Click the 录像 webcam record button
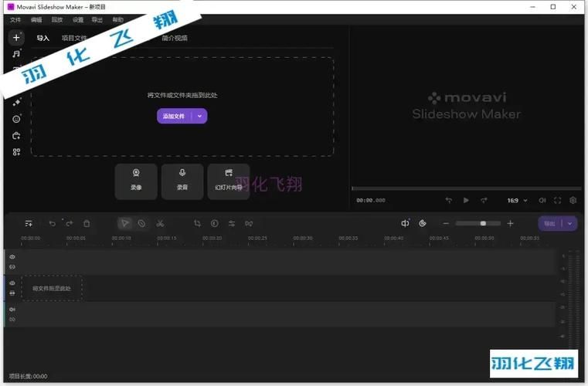 click(136, 181)
